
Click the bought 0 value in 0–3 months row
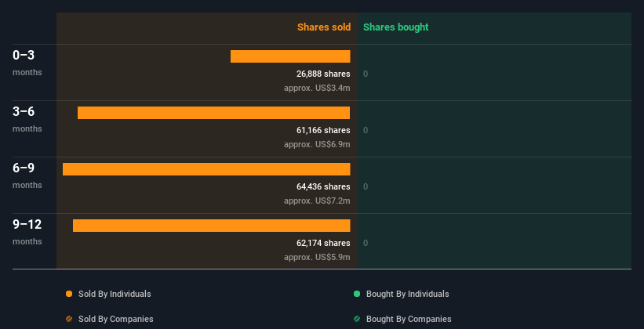click(366, 74)
